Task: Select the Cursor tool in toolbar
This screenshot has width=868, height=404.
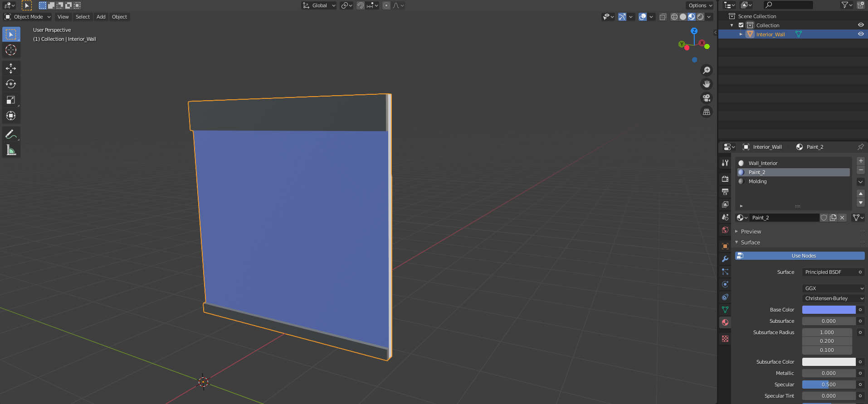Action: coord(11,50)
